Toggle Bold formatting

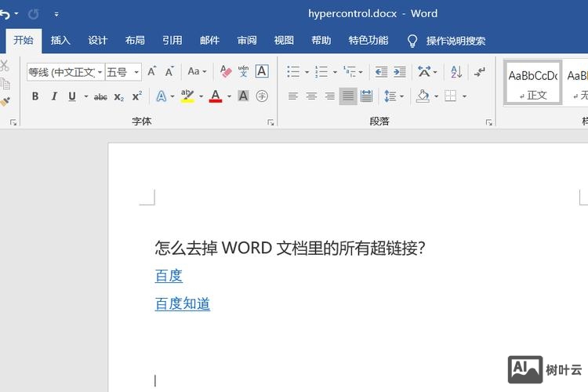click(x=35, y=96)
